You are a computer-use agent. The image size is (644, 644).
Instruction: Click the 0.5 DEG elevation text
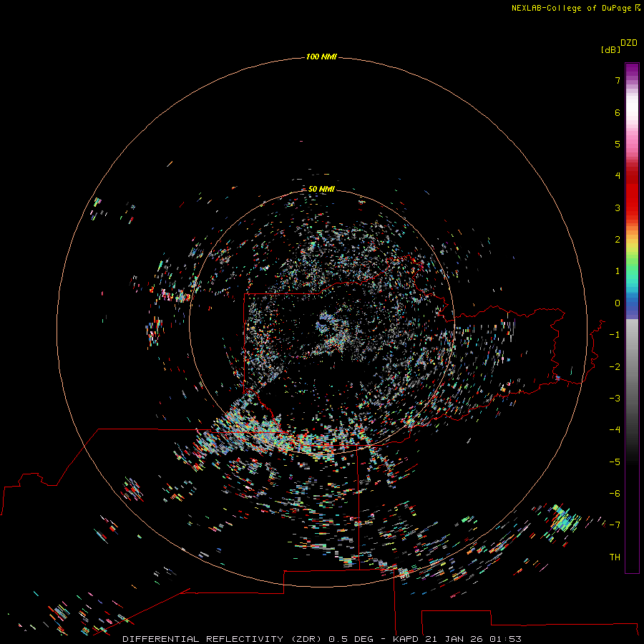351,639
